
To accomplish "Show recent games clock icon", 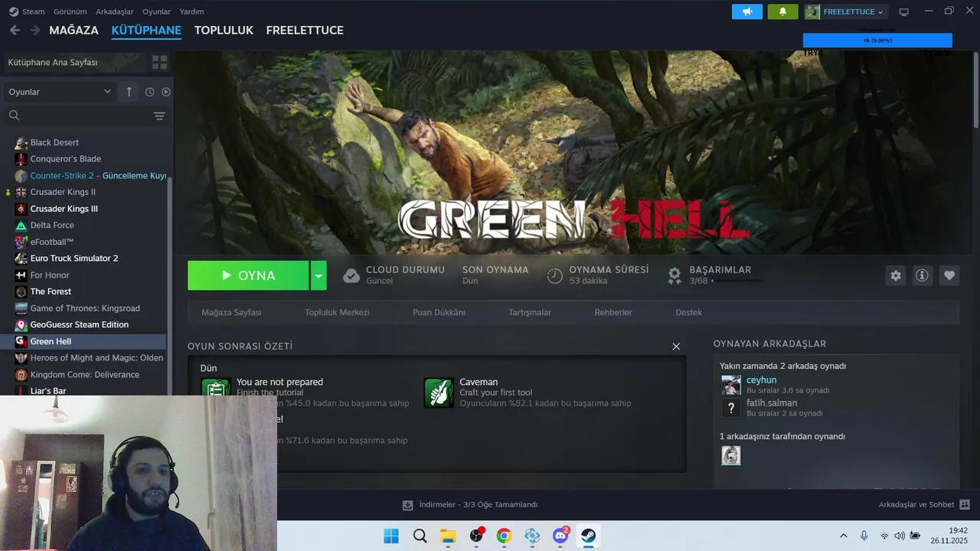I will click(149, 92).
